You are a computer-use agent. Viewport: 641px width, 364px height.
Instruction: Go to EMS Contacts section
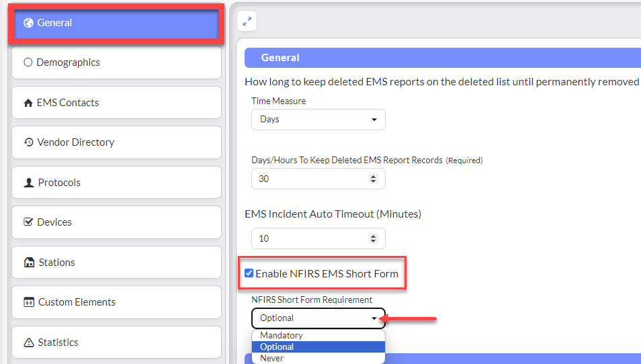tap(116, 103)
